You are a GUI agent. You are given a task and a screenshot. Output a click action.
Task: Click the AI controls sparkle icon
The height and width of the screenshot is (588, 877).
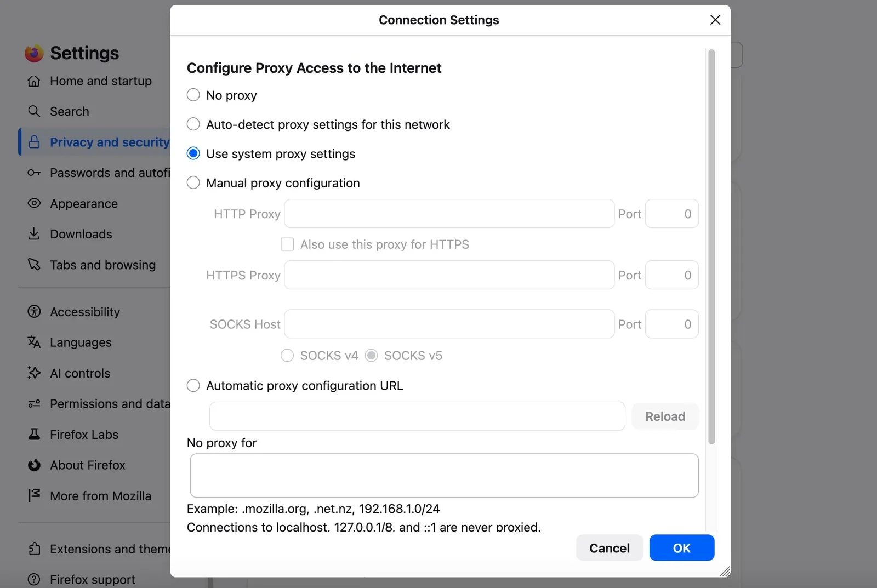(x=34, y=373)
